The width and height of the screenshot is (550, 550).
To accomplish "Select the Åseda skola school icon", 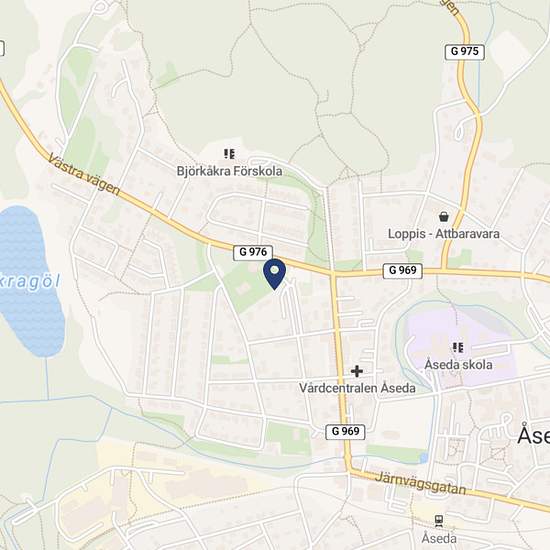I will click(458, 348).
